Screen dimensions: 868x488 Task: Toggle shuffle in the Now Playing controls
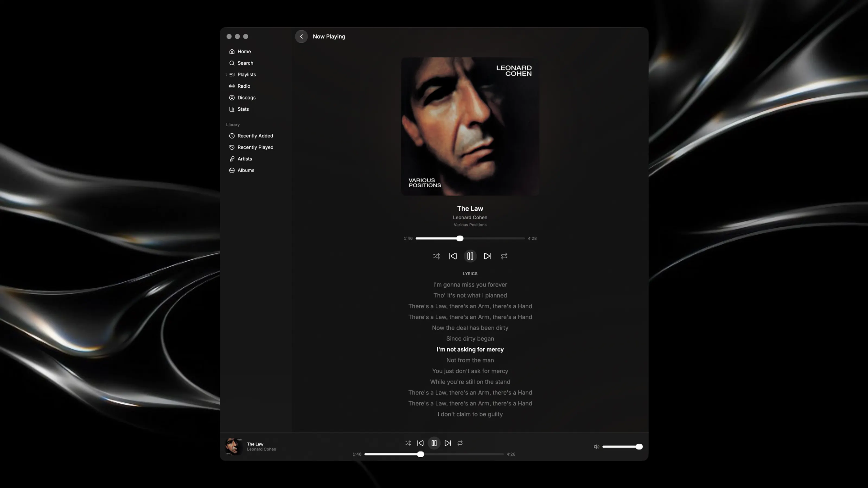pos(436,256)
